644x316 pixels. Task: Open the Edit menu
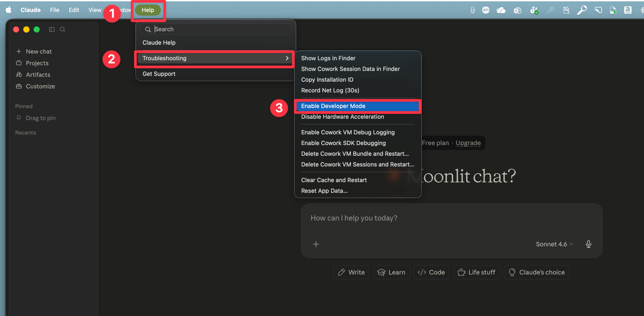[74, 10]
